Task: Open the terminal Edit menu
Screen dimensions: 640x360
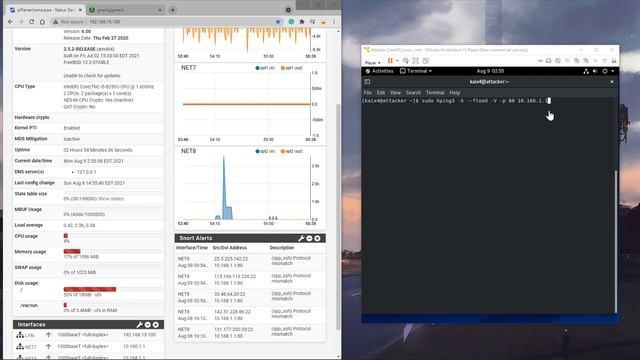Action: 380,93
